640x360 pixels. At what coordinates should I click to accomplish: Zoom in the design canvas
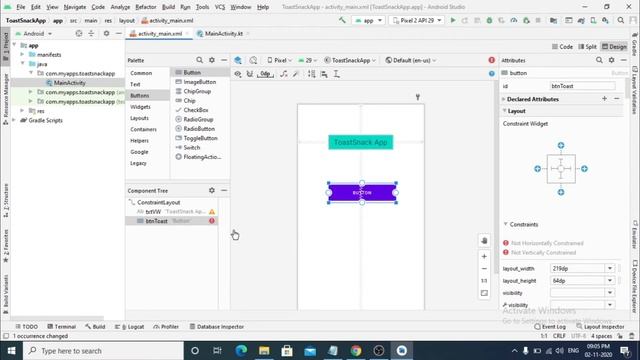tap(484, 257)
